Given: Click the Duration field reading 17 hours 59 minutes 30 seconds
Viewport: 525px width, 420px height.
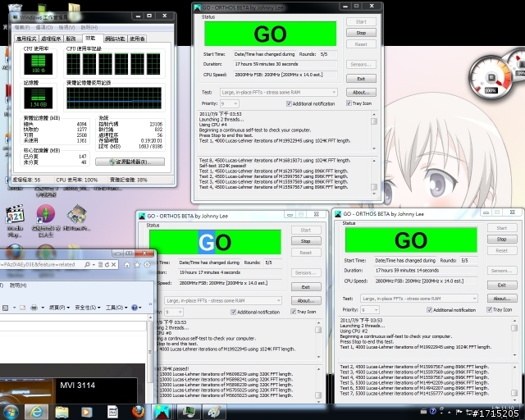Looking at the screenshot, I should [285, 64].
